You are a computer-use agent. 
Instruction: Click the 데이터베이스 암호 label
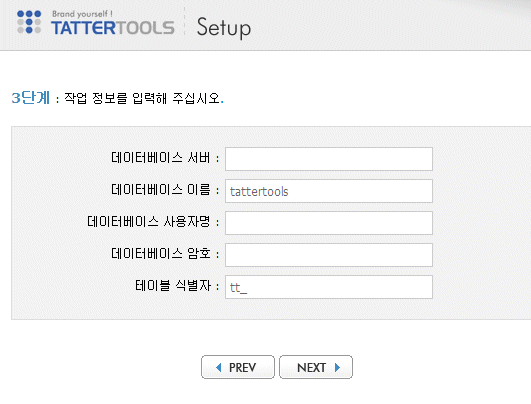click(161, 254)
